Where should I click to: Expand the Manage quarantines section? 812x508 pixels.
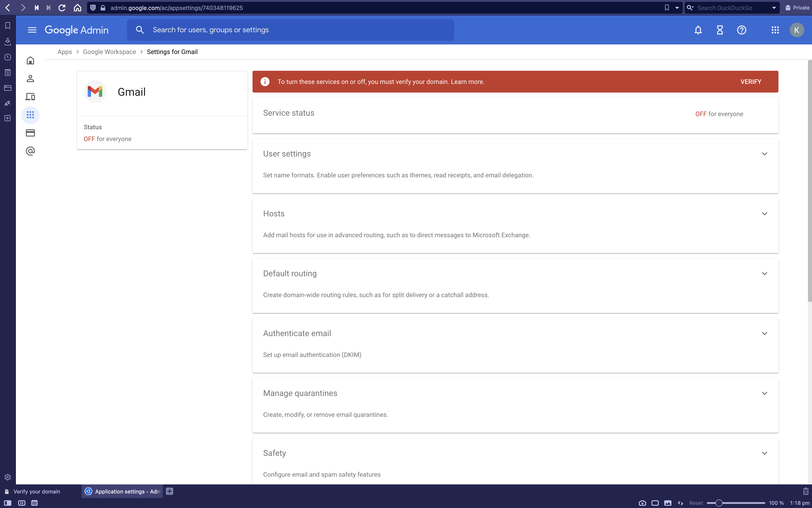(764, 393)
